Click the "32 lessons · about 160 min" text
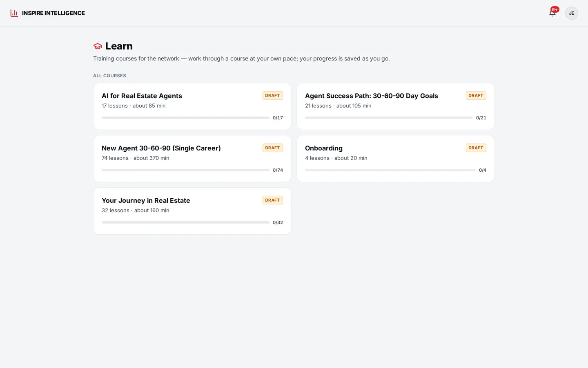Screen dimensions: 588x368 [x=136, y=211]
